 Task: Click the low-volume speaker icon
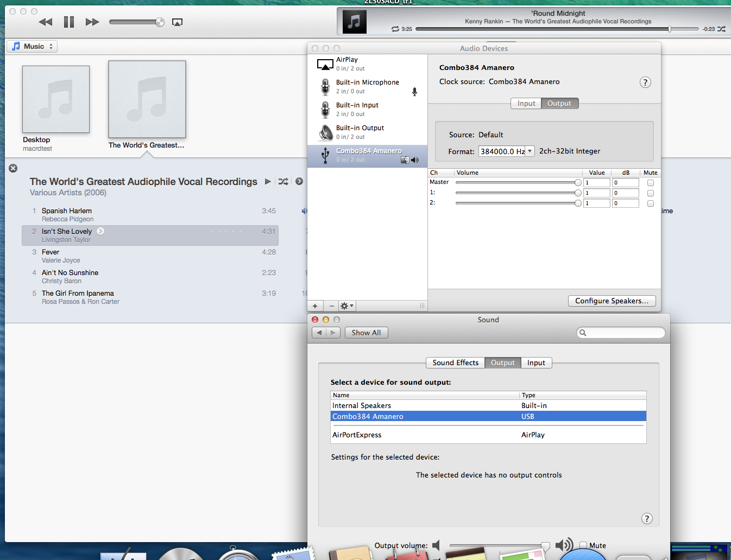tap(436, 545)
